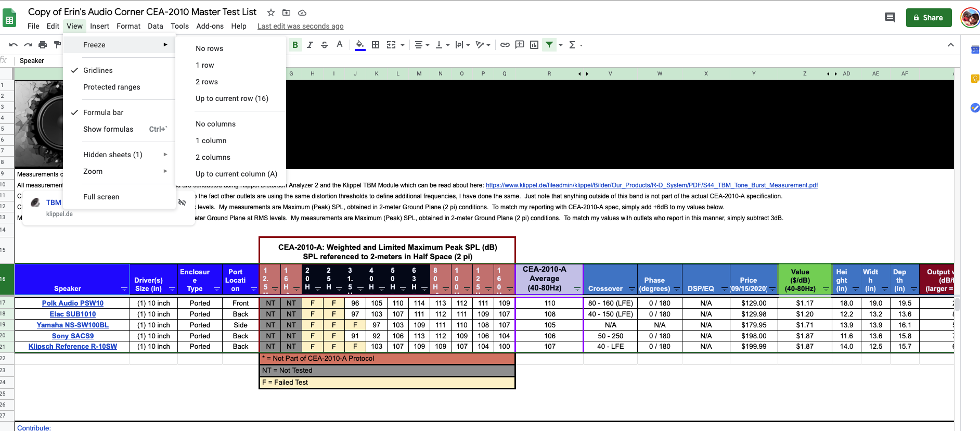Apply italic formatting
The width and height of the screenshot is (980, 431).
pos(310,45)
